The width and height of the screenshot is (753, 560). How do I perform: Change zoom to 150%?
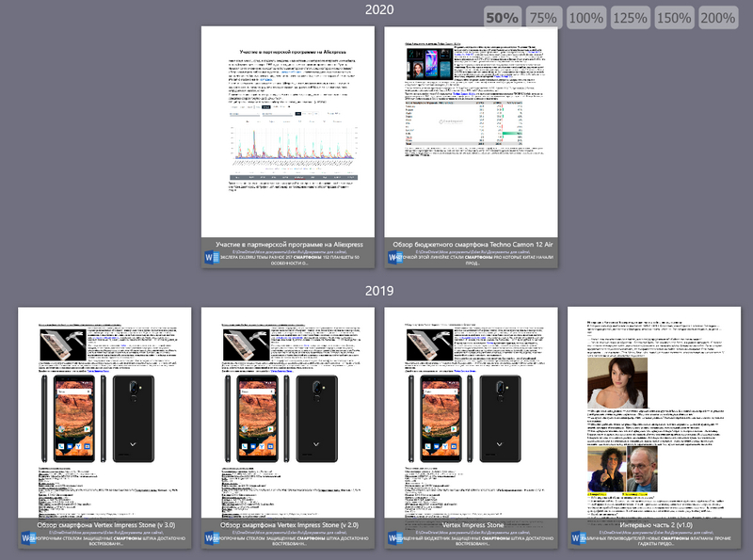[x=674, y=17]
